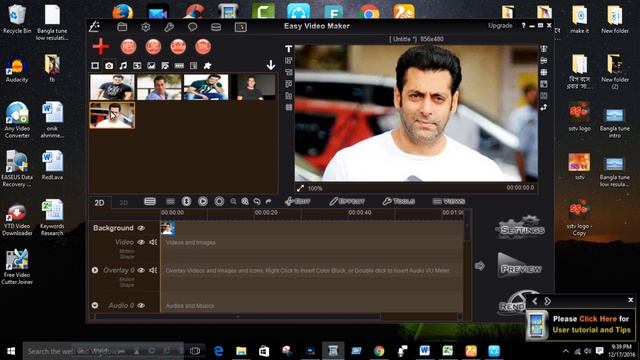
Task: Click the Preview play button
Action: (x=520, y=266)
